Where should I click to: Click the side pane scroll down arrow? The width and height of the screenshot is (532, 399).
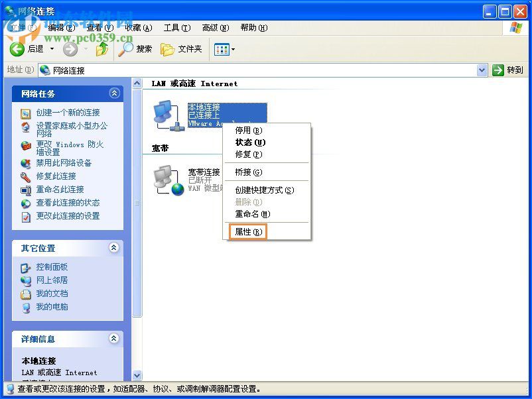point(137,375)
